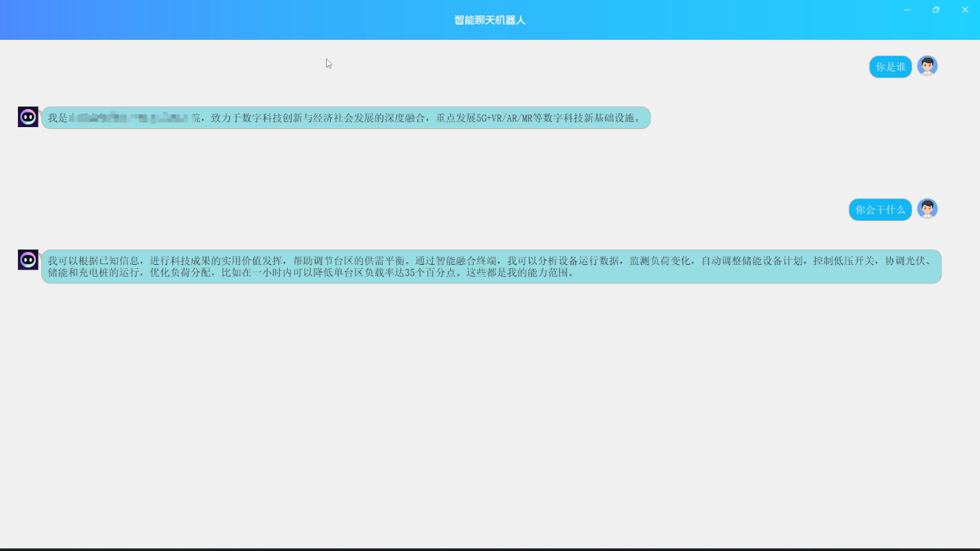Select the robot avatar beside the first reply
The image size is (980, 551).
pos(28,117)
